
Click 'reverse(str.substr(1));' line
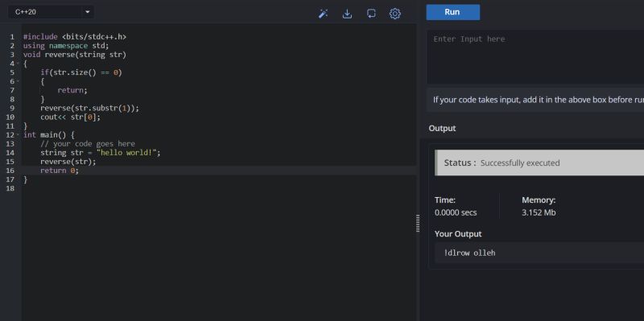[90, 109]
